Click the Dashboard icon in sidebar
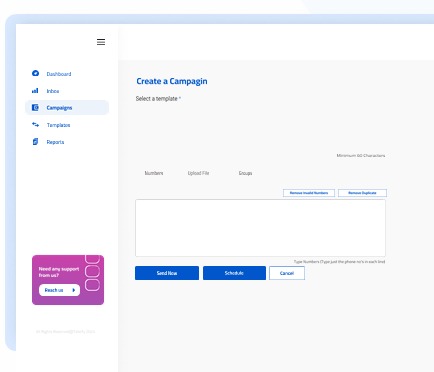Image resolution: width=434 pixels, height=372 pixels. 35,73
